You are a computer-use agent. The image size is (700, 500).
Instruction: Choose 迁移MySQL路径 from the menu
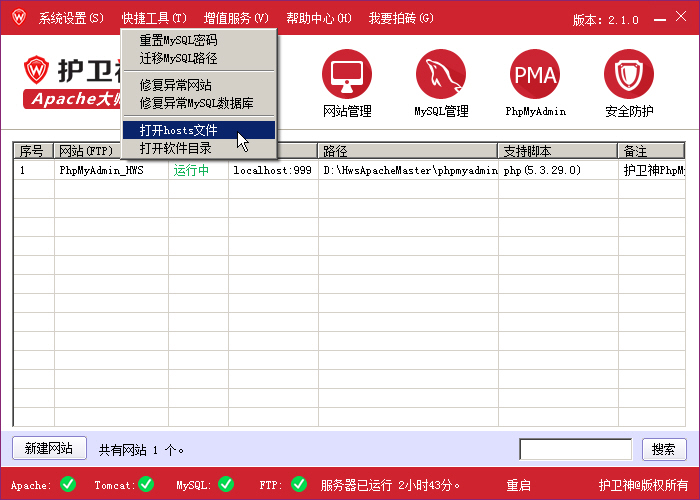199,58
